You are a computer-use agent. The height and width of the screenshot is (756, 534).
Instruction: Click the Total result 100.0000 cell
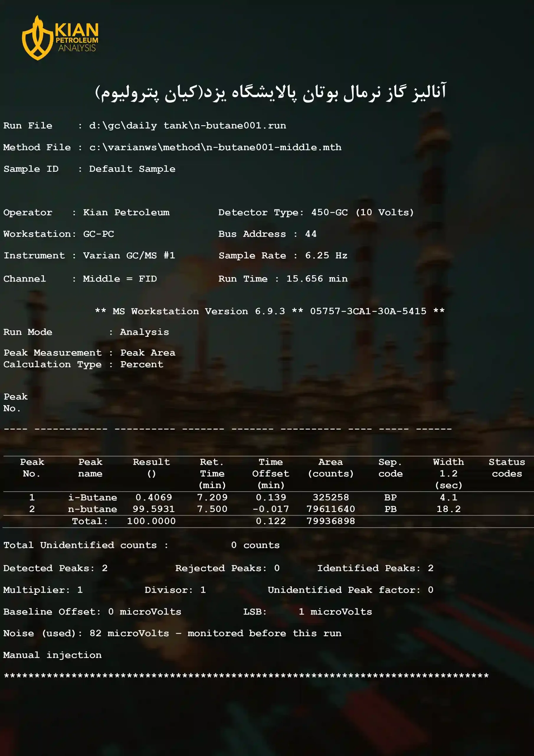151,521
